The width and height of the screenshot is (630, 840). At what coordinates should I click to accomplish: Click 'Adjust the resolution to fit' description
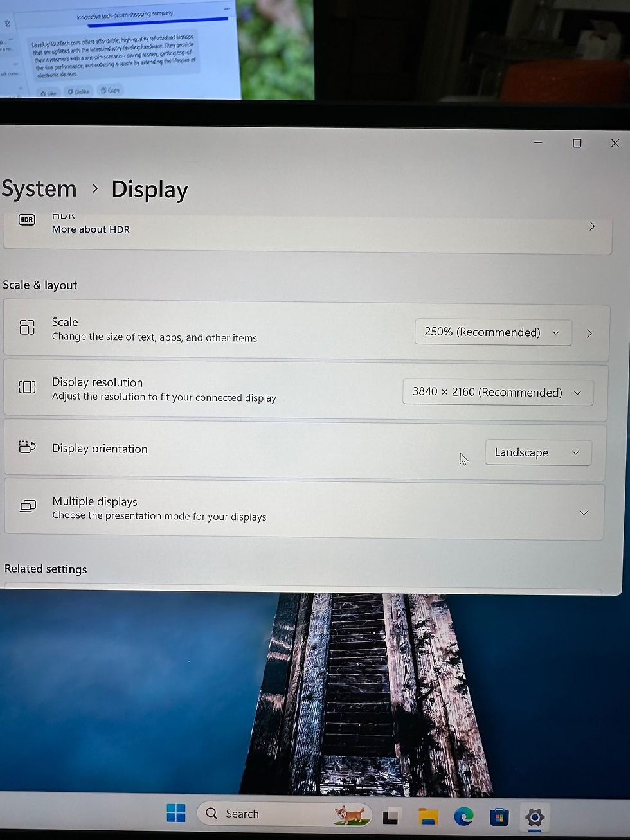coord(164,397)
